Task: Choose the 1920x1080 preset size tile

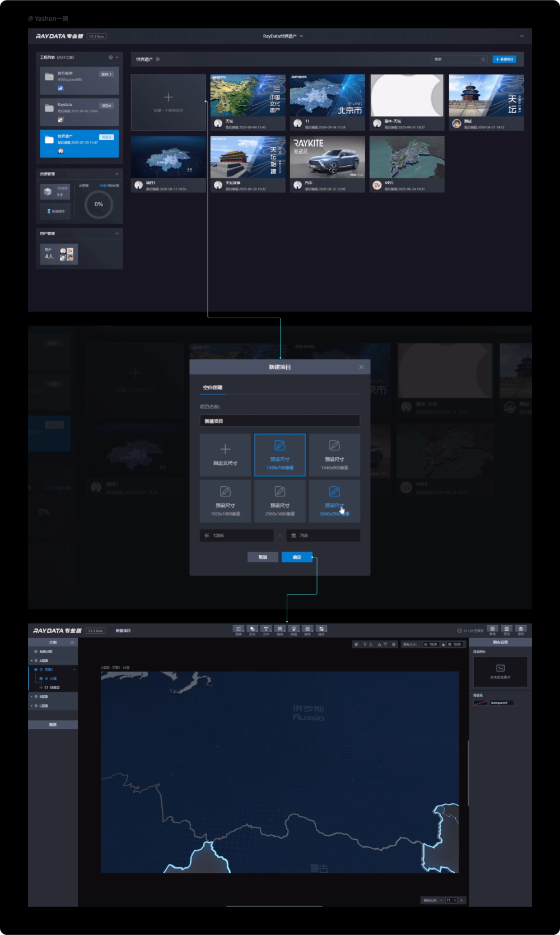Action: coord(225,501)
